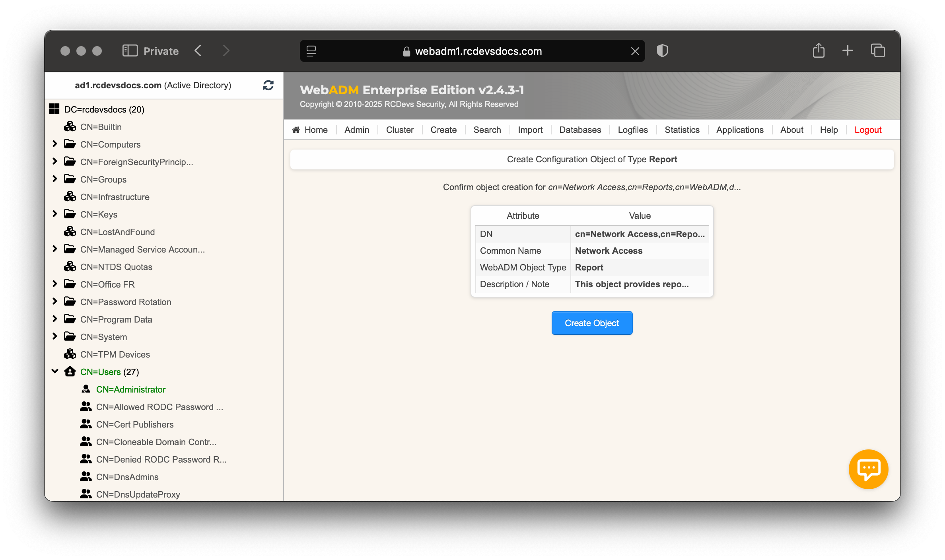The height and width of the screenshot is (560, 945).
Task: Go back with the browser back arrow
Action: pos(198,51)
